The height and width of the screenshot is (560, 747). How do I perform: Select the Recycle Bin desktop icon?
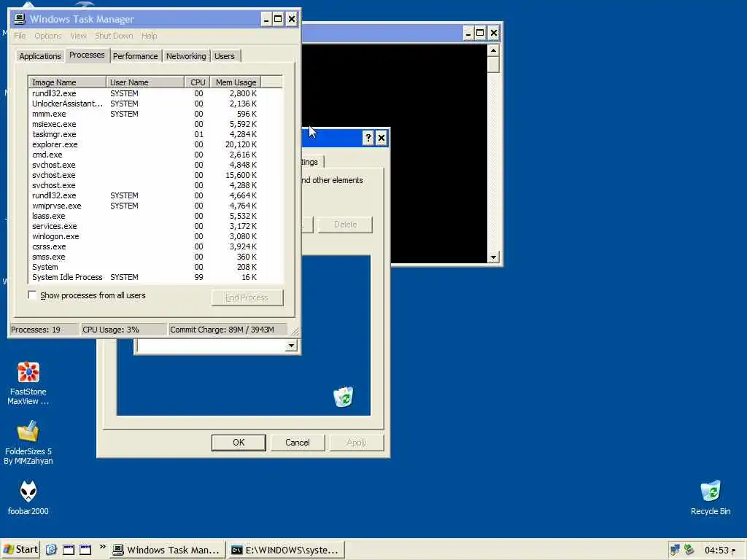(710, 497)
